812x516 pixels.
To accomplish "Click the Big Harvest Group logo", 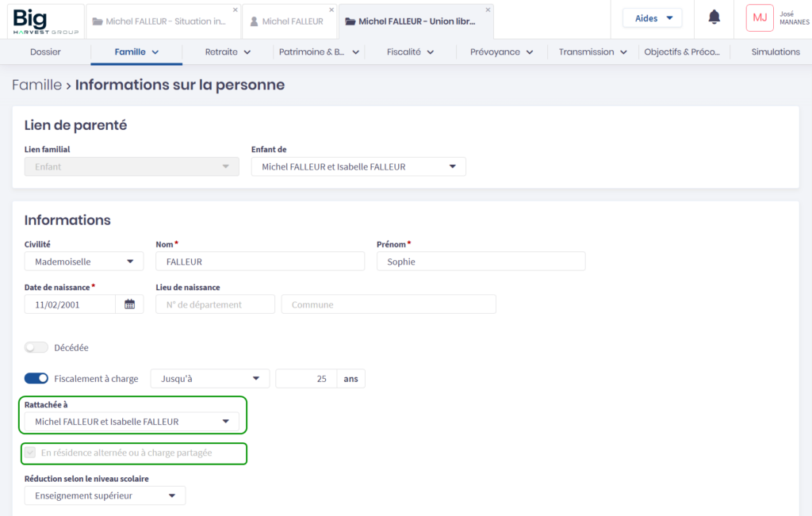I will 45,21.
